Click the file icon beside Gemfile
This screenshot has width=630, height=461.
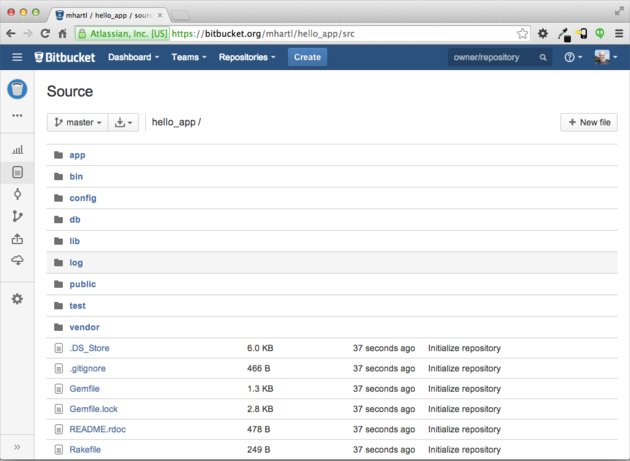click(x=59, y=389)
